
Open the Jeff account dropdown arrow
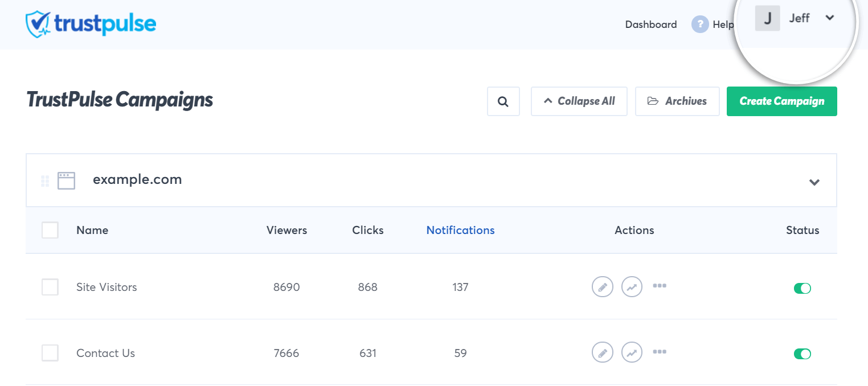[830, 18]
